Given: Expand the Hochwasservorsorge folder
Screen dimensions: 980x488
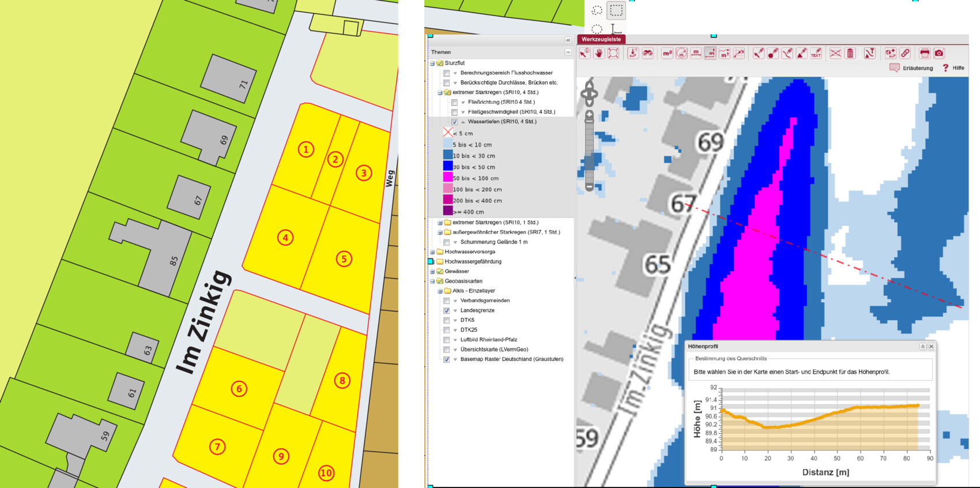Looking at the screenshot, I should tap(432, 252).
